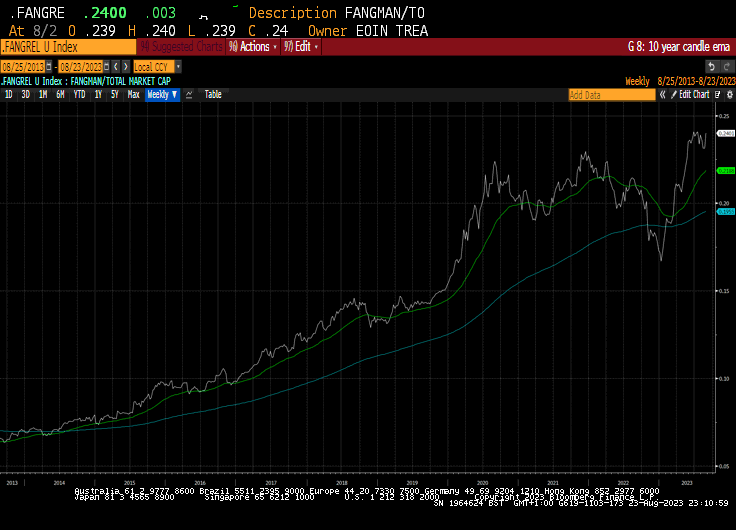This screenshot has width=736, height=530.
Task: Click the Weekly 8/25/2013-8/23/2023 range text
Action: tap(680, 81)
